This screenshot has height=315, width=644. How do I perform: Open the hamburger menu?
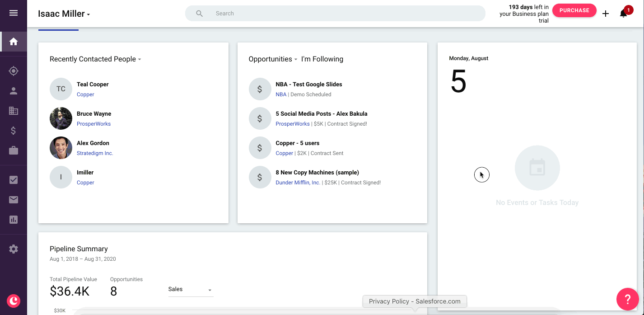14,13
